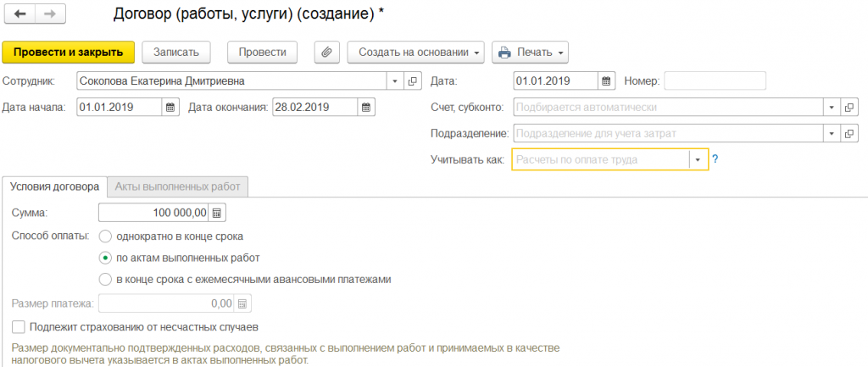The height and width of the screenshot is (367, 868).
Task: Open calculator for Сумма field
Action: 217,212
